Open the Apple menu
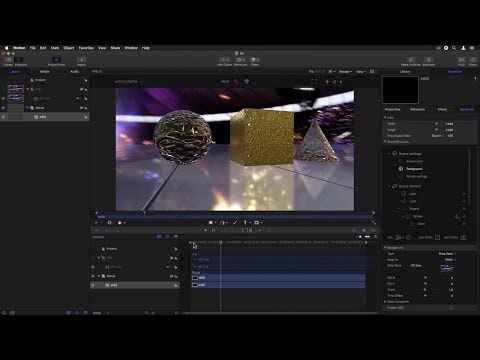Image resolution: width=480 pixels, height=360 pixels. [x=6, y=48]
